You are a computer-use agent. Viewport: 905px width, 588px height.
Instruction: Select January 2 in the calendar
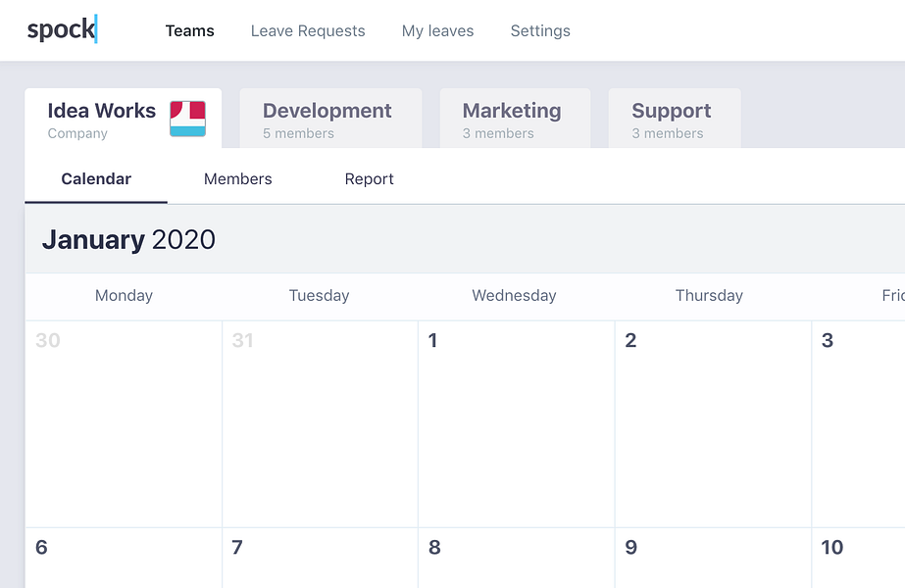tap(714, 424)
